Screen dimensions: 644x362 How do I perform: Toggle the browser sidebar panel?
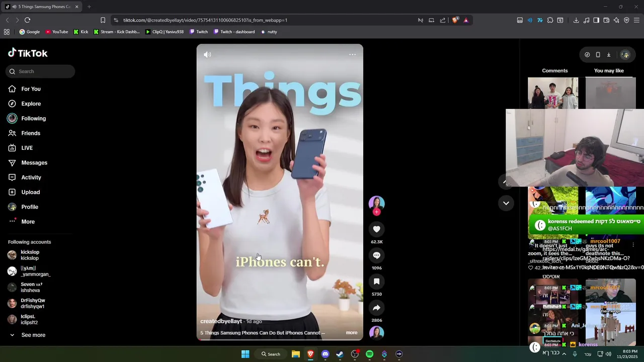click(596, 20)
